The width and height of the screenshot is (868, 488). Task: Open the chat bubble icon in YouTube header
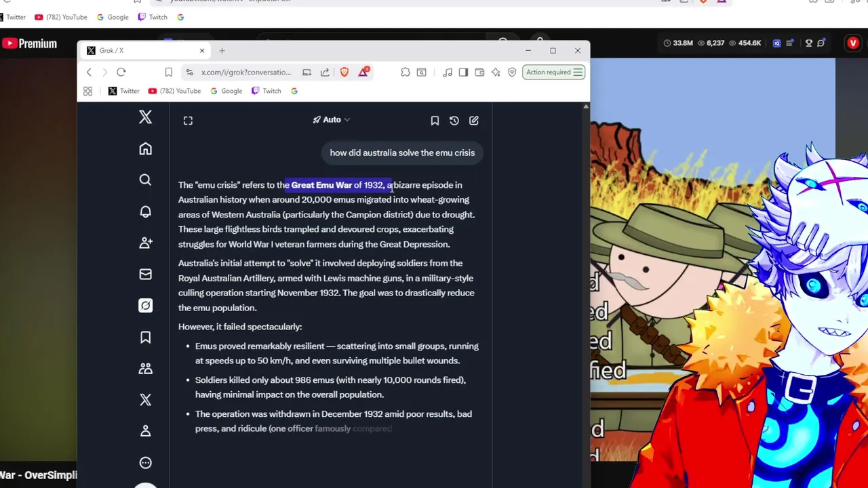point(821,43)
